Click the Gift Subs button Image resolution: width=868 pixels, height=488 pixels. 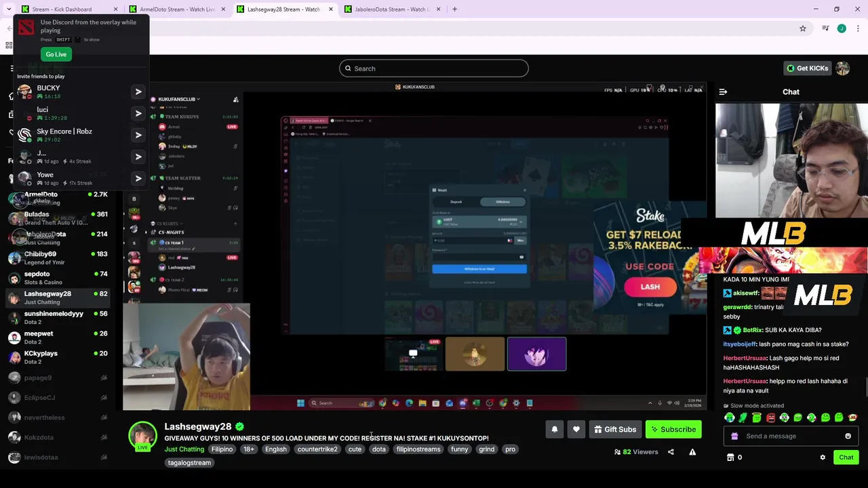click(x=615, y=429)
